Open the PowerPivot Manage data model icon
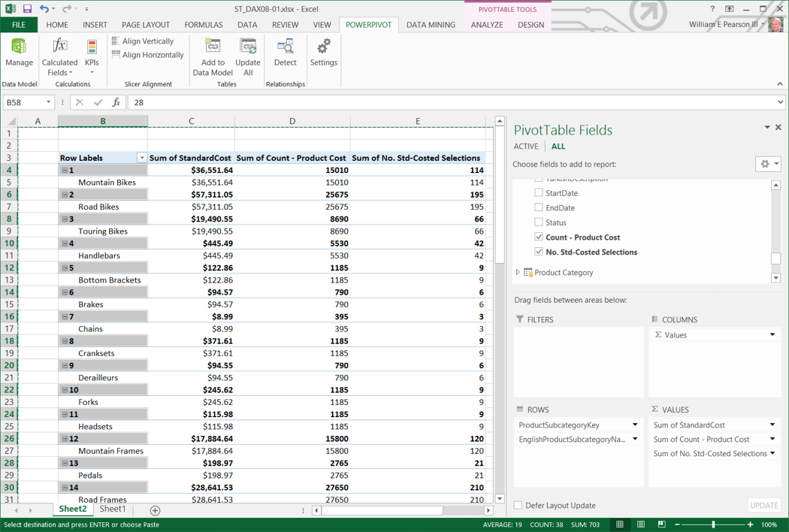 [x=19, y=53]
